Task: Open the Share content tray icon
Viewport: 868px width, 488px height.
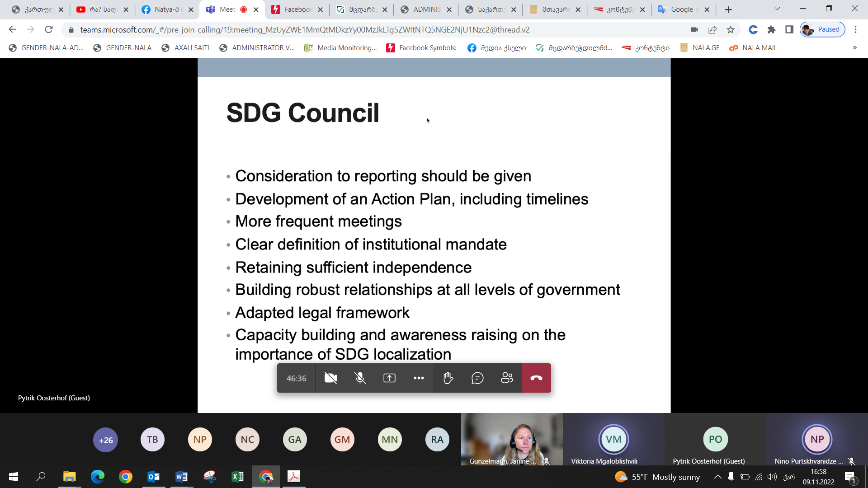Action: [389, 378]
